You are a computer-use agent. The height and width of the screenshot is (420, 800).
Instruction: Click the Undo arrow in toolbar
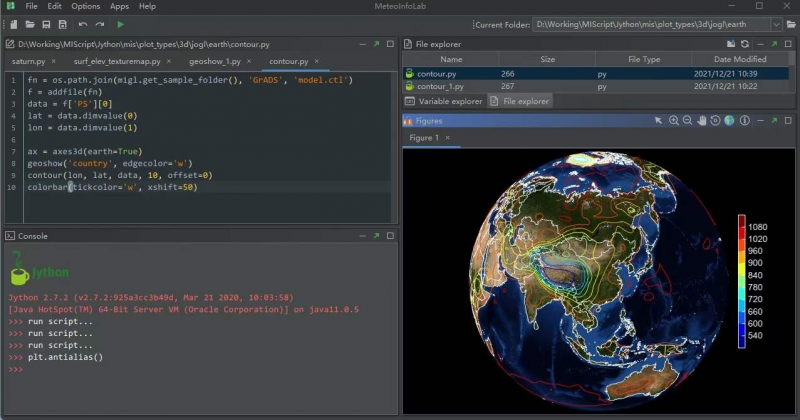tap(82, 23)
